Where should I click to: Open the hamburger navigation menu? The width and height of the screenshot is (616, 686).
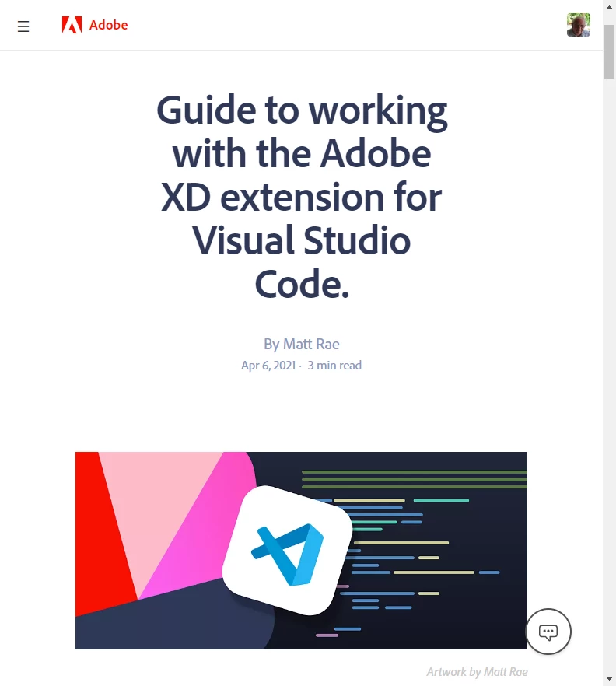point(23,26)
